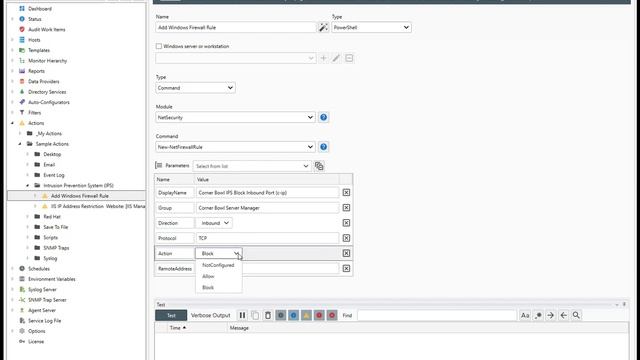Click the Group value field
The image size is (640, 360).
267,208
